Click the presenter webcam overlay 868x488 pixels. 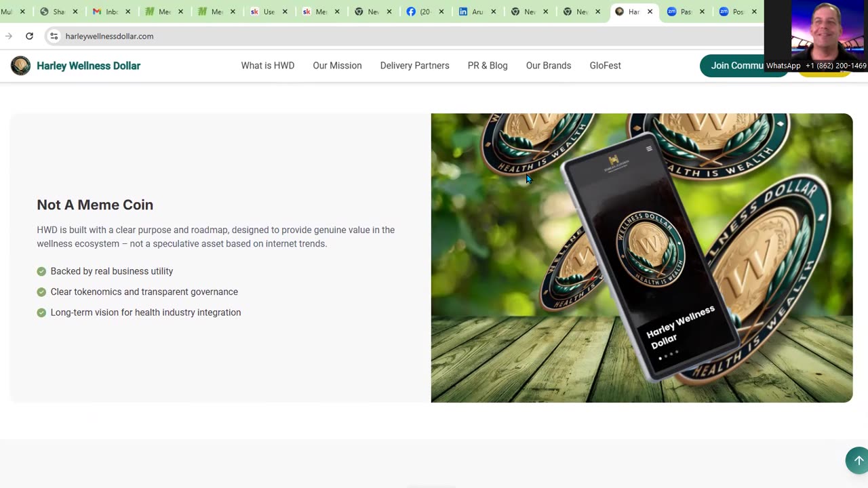829,30
